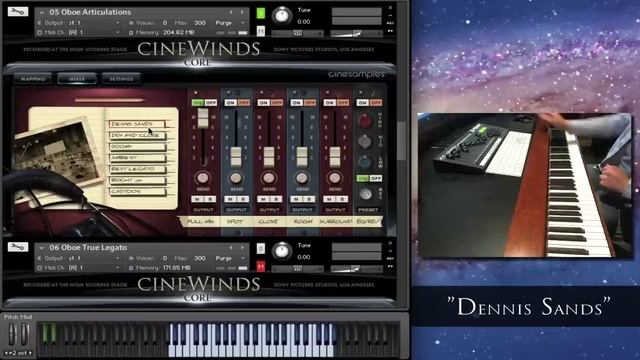This screenshot has height=360, width=640.
Task: Click the Tune knob of Oboe True Legato
Action: click(282, 251)
